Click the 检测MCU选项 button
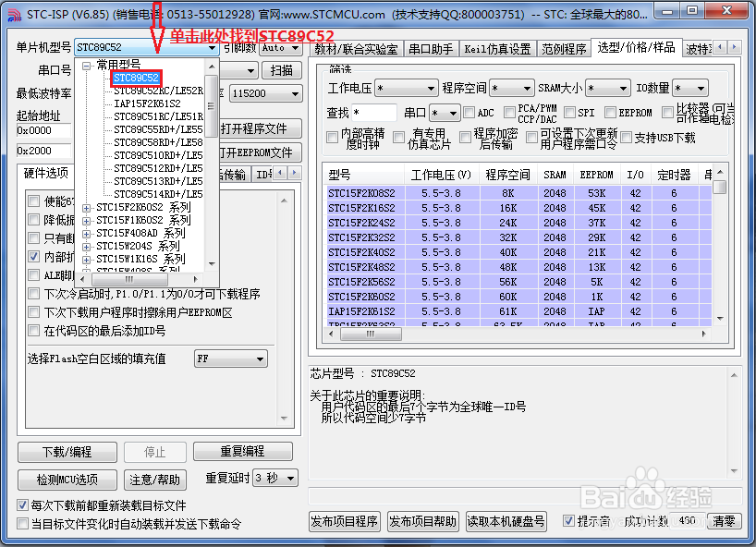756x547 pixels. click(x=67, y=480)
